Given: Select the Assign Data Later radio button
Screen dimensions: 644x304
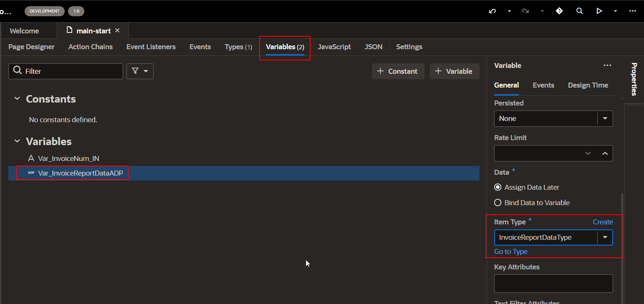Looking at the screenshot, I should [498, 187].
